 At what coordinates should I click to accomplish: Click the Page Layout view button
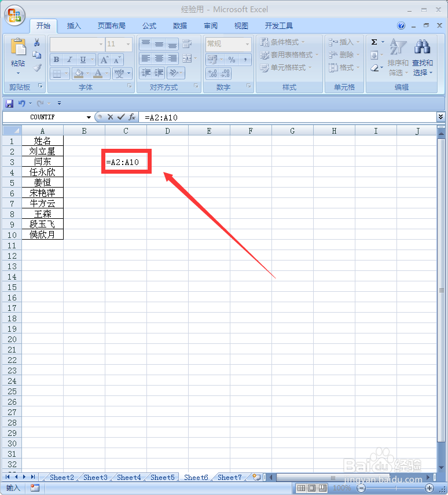click(311, 488)
